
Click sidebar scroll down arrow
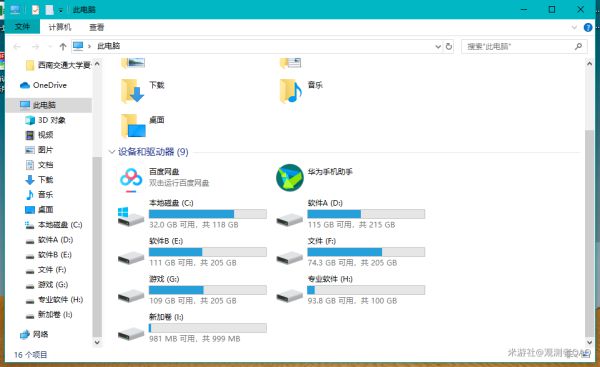point(97,342)
